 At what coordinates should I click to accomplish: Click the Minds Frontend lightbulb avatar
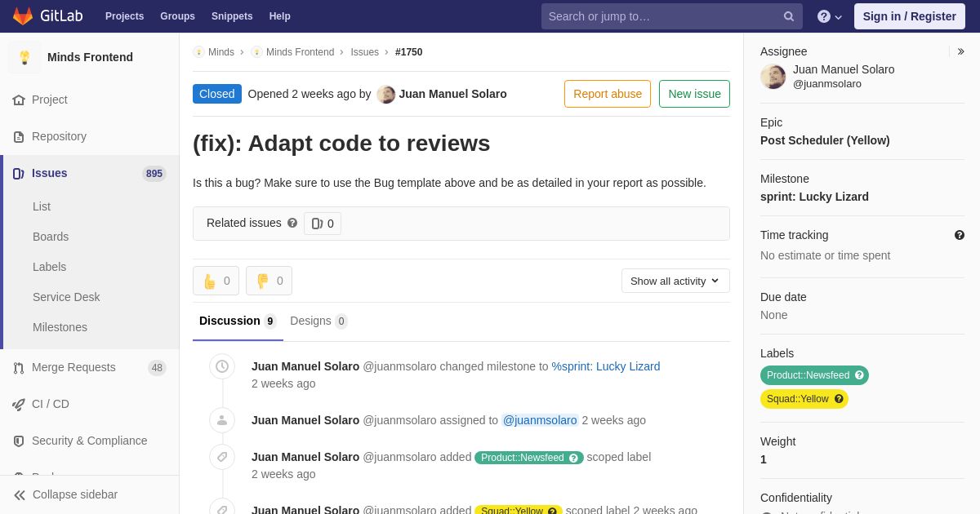tap(24, 57)
